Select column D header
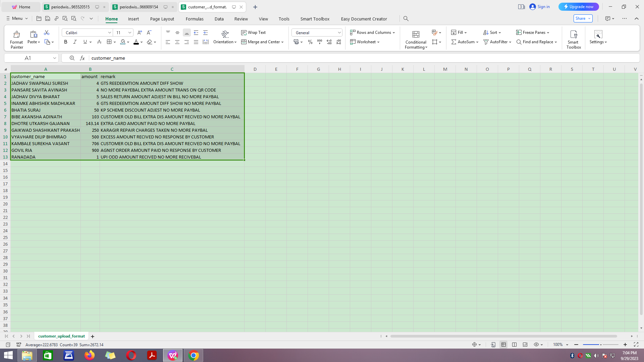Screen dimensions: 644x362 255,69
